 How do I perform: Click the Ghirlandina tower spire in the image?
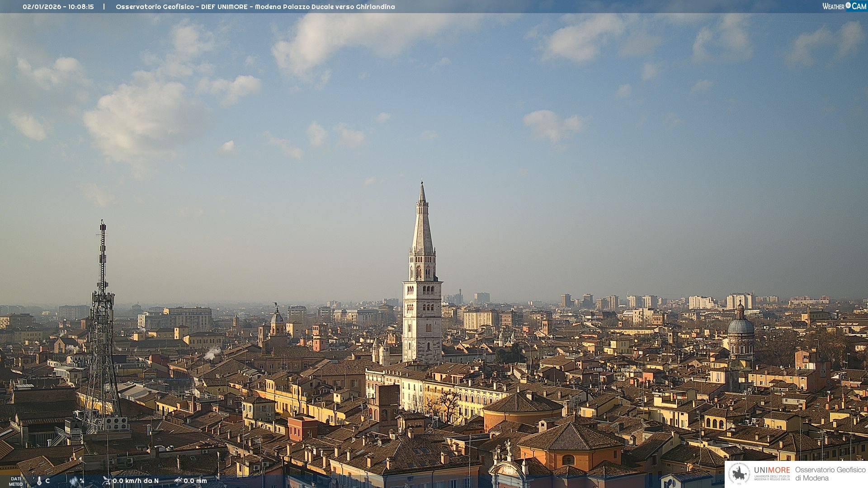[422, 226]
